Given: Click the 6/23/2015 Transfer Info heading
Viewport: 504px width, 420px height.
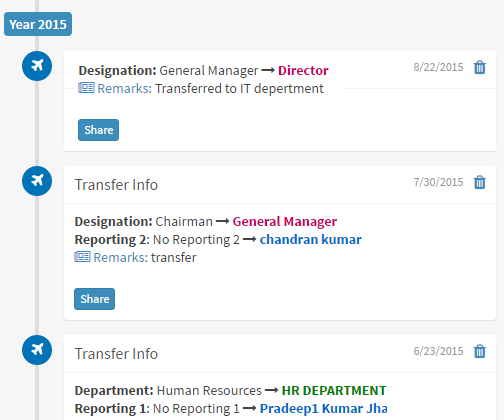Looking at the screenshot, I should (116, 354).
